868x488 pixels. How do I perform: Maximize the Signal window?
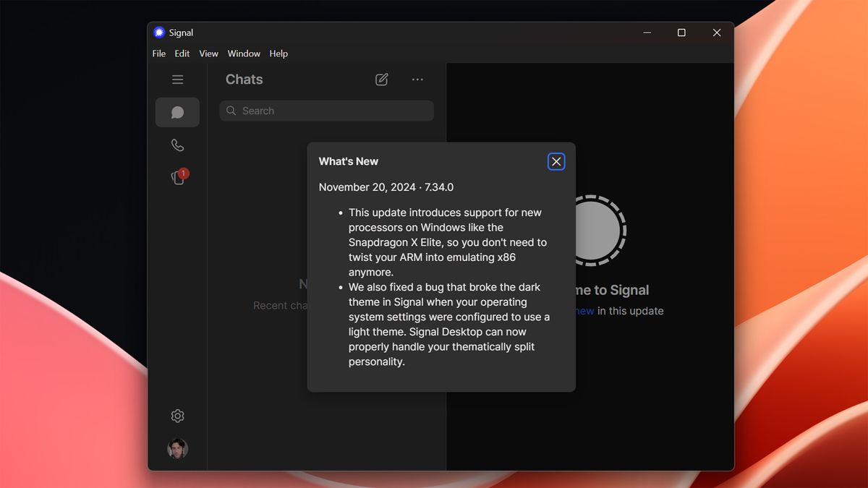681,33
